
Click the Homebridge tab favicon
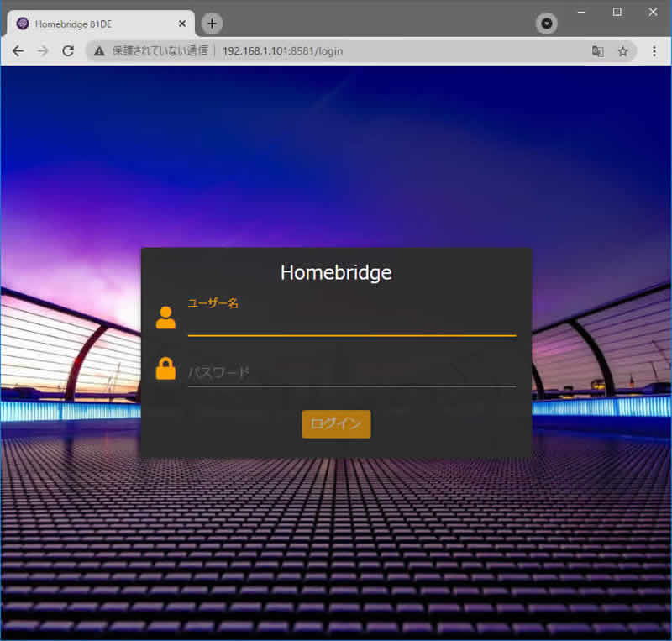(x=23, y=24)
